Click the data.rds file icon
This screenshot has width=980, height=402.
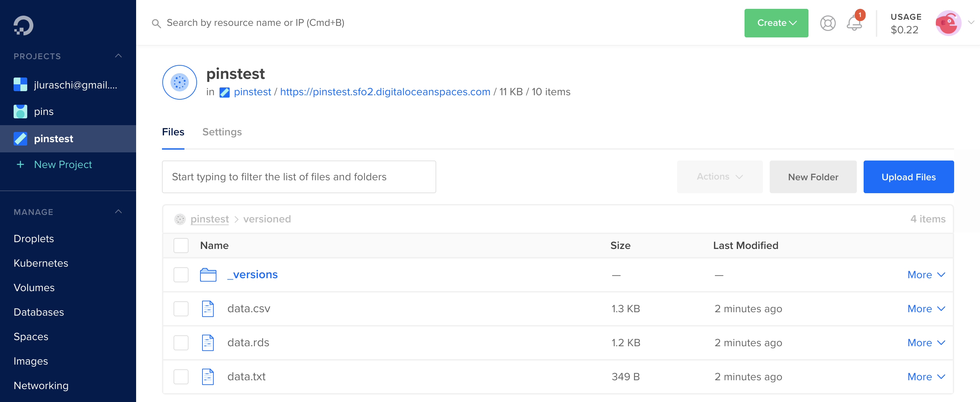208,342
